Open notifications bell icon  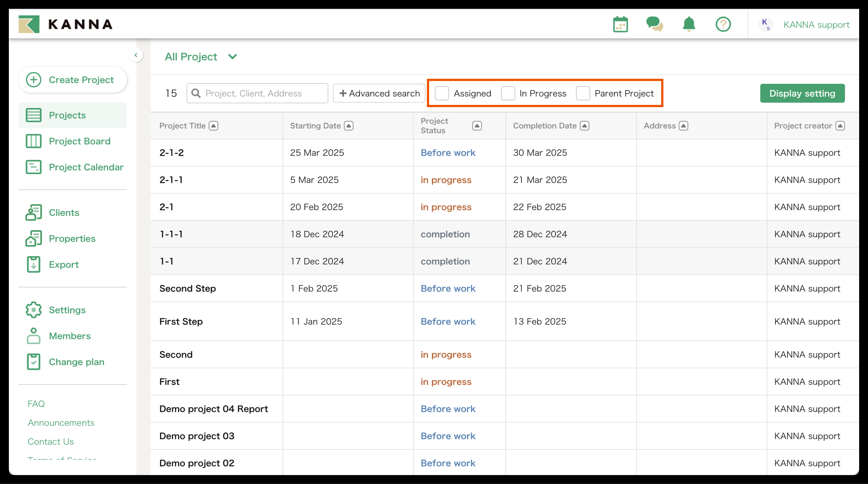point(689,25)
